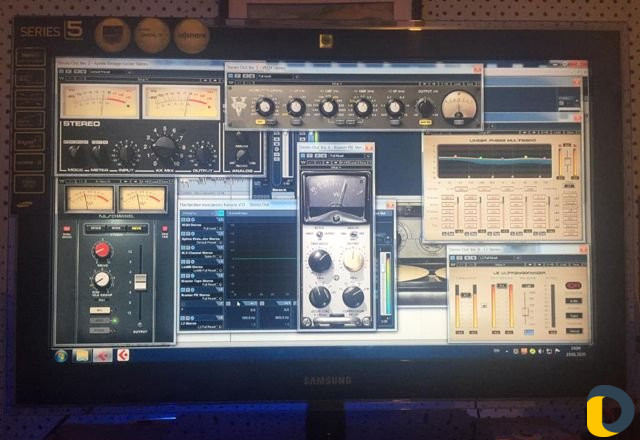Click the black OUTPUT dB knob on V-EQ4
640x440 pixels.
click(x=425, y=108)
